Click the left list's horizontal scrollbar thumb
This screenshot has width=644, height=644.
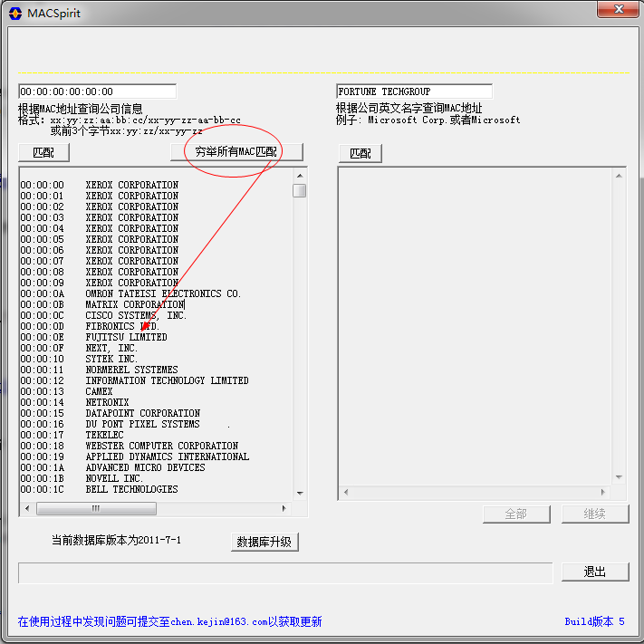point(96,508)
